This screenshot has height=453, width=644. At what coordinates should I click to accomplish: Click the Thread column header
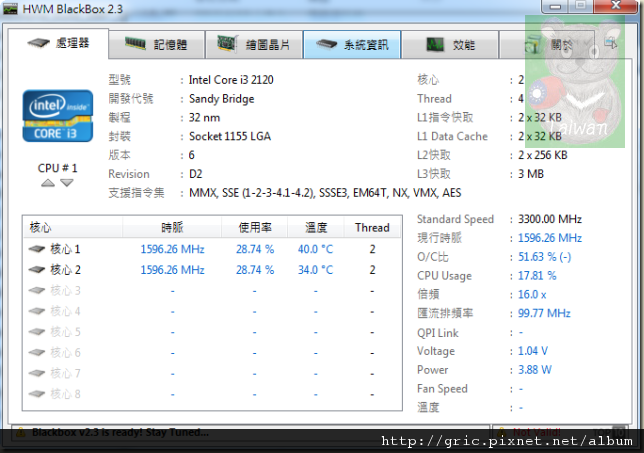click(372, 227)
